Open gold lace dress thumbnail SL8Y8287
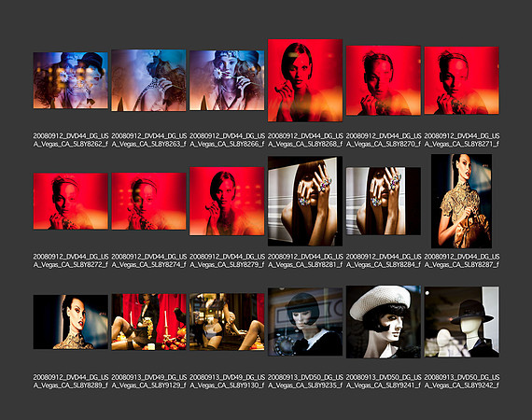This screenshot has height=420, width=532. pos(461,202)
